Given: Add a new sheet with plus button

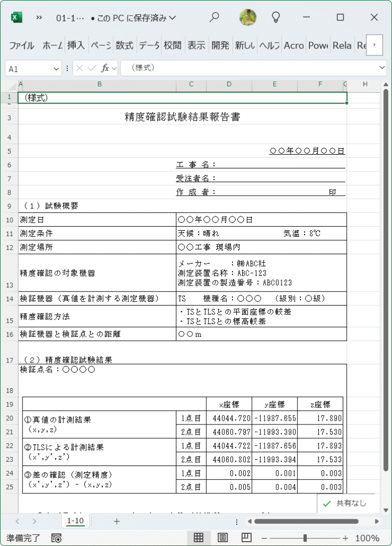Looking at the screenshot, I should click(117, 521).
